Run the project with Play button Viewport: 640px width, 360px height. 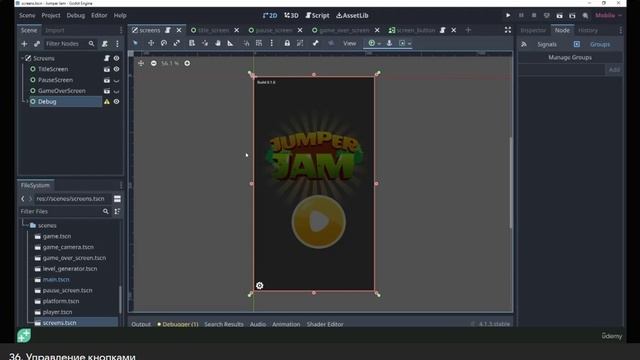(508, 16)
